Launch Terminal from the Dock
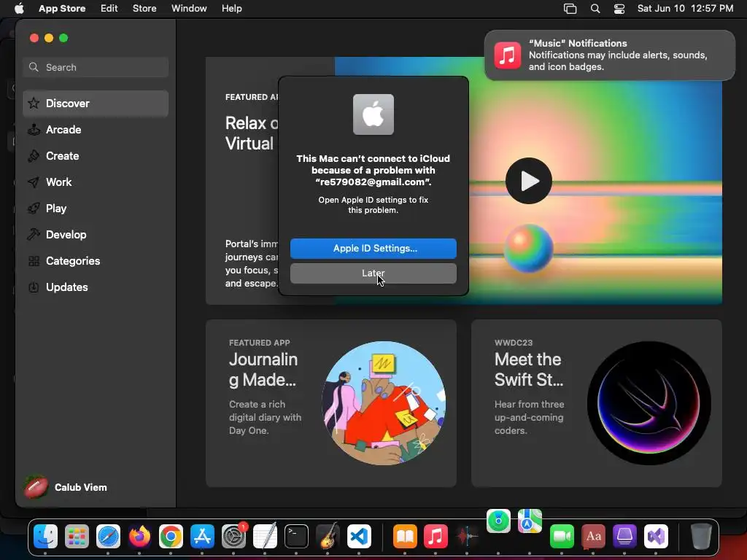This screenshot has height=560, width=747. point(296,536)
